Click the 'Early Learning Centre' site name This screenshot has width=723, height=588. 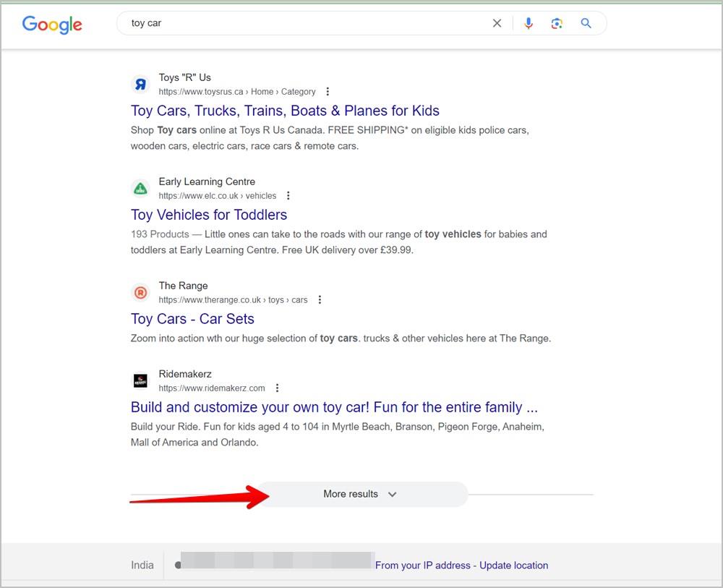point(207,182)
